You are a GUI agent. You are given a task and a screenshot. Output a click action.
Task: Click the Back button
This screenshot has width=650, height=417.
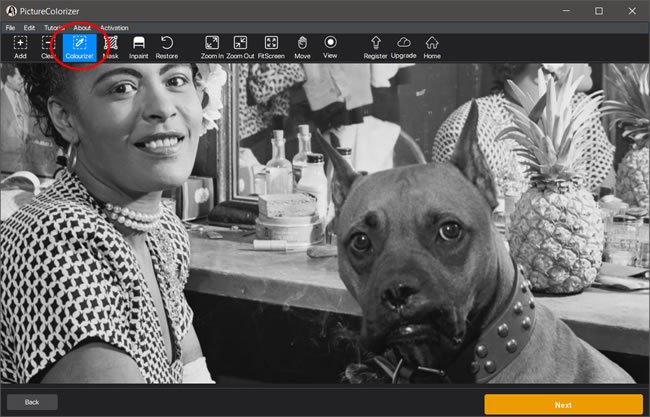(x=32, y=402)
